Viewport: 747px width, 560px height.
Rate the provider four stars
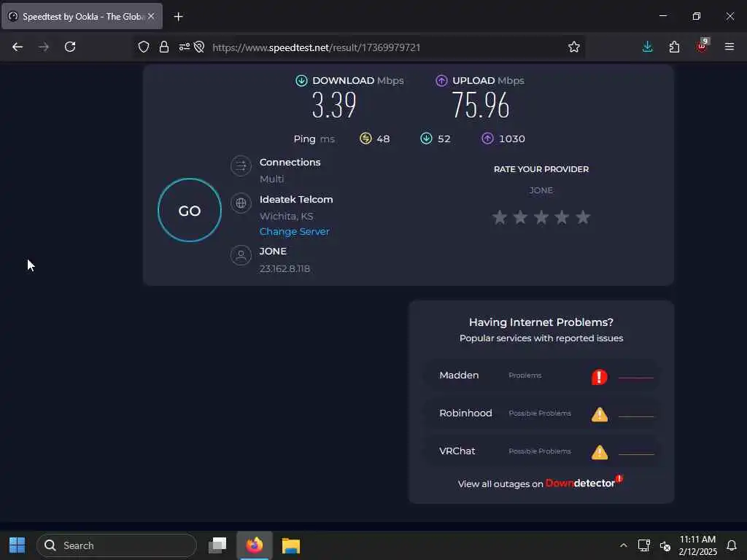[562, 217]
